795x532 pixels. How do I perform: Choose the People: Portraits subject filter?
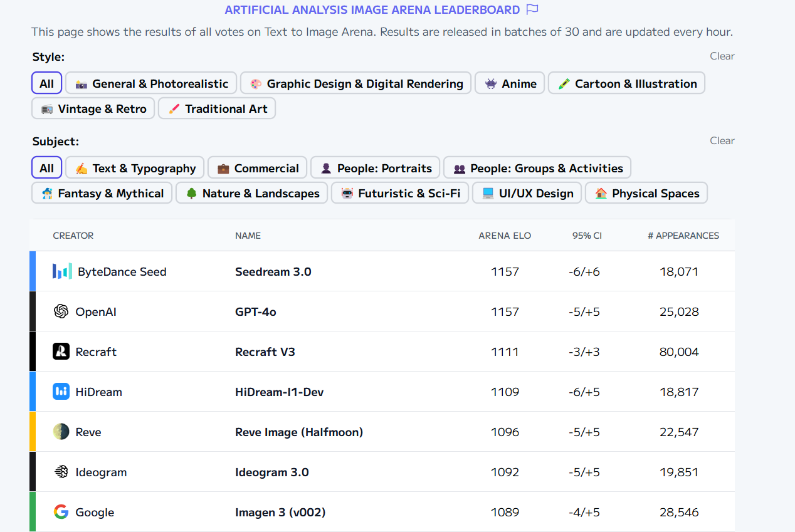[375, 168]
